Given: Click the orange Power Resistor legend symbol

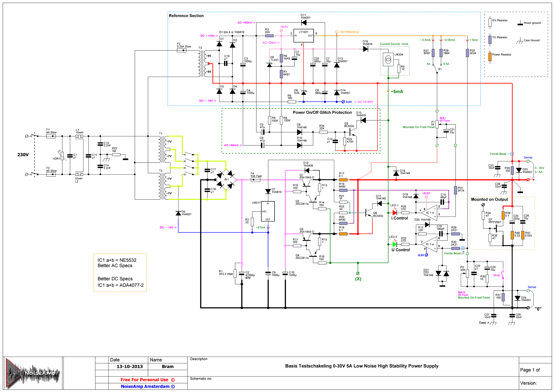Looking at the screenshot, I should (x=490, y=57).
